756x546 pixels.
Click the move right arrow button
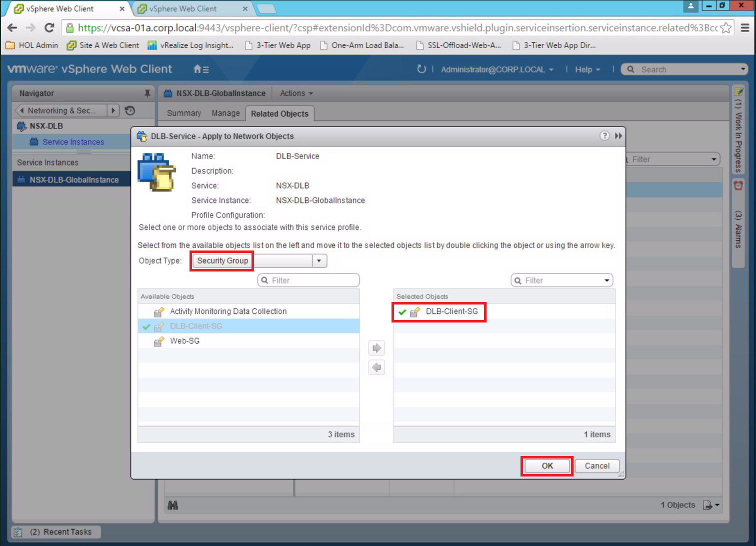pyautogui.click(x=376, y=348)
